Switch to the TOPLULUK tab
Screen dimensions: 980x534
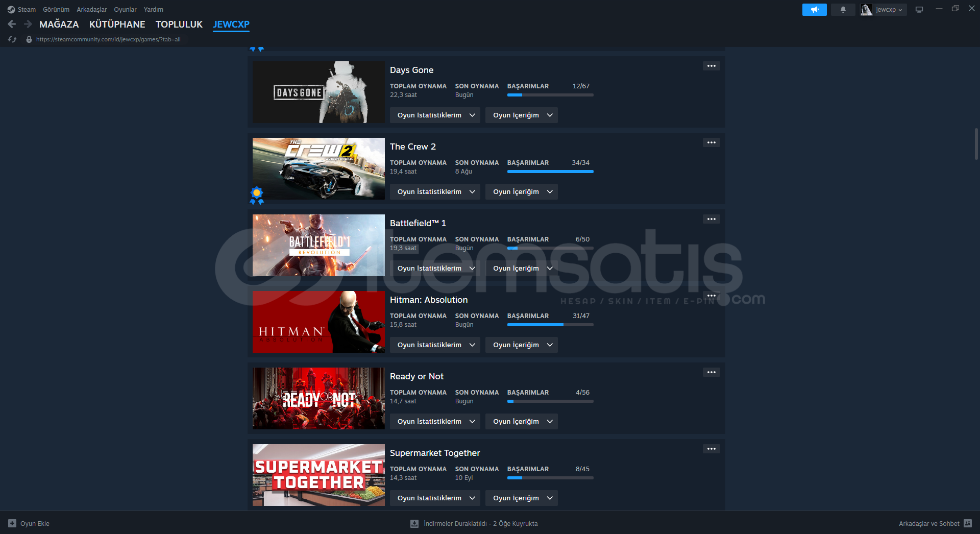pos(179,24)
